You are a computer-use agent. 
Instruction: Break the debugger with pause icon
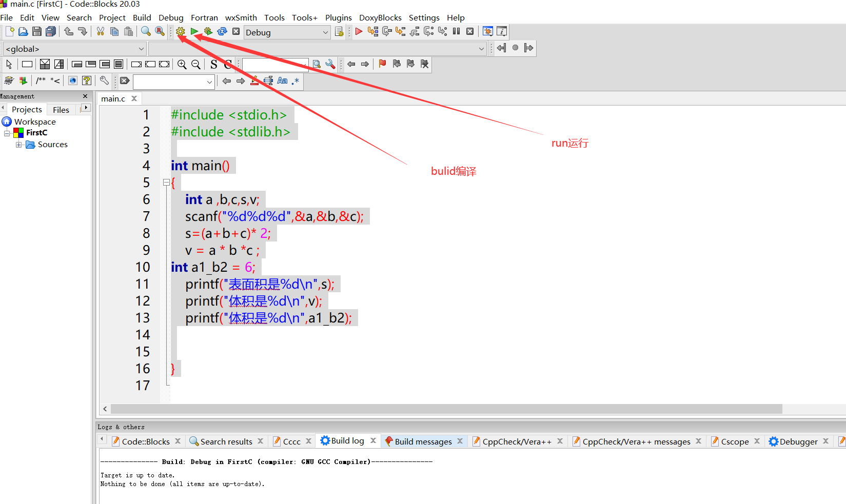pos(456,32)
